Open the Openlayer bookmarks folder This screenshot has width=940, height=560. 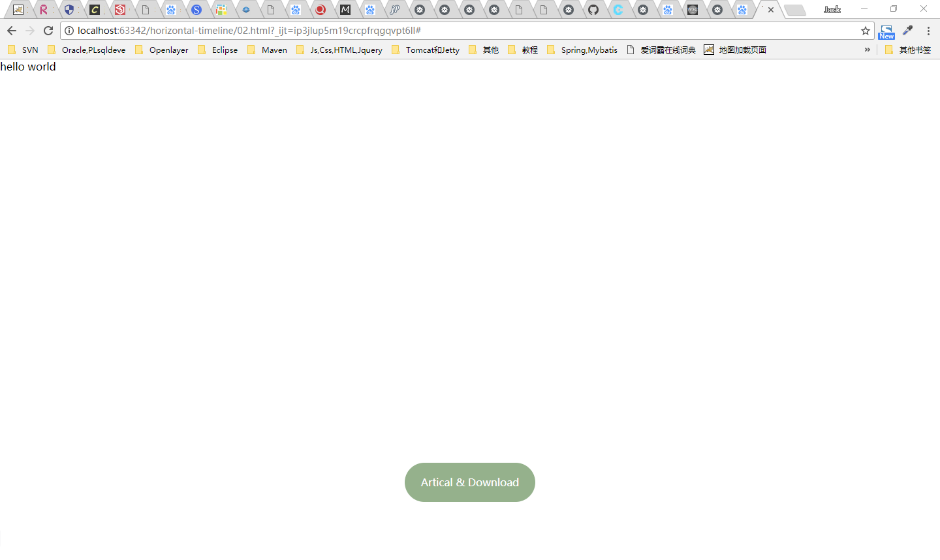click(x=162, y=50)
